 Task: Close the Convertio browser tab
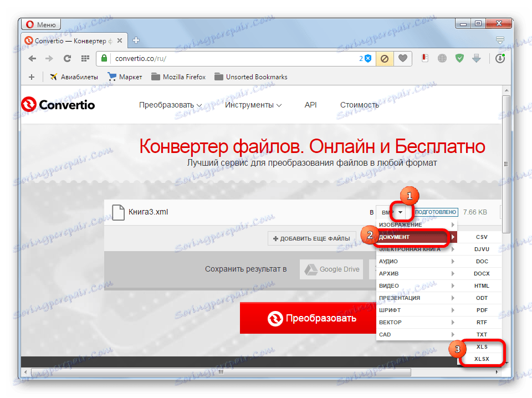tap(120, 40)
